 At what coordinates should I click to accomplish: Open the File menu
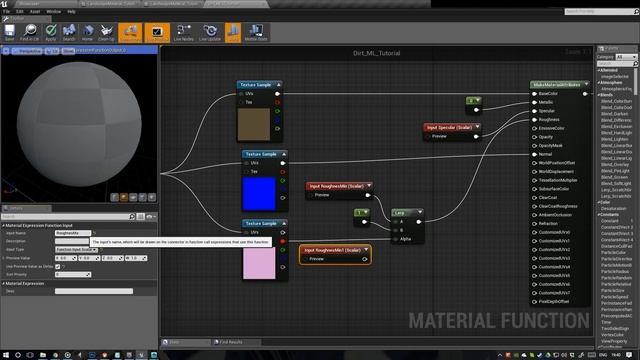(x=7, y=11)
